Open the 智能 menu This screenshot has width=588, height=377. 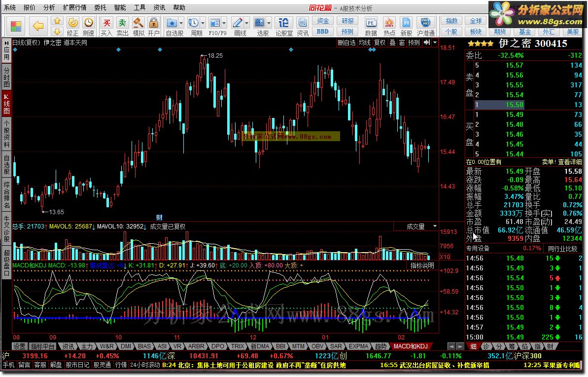click(120, 7)
